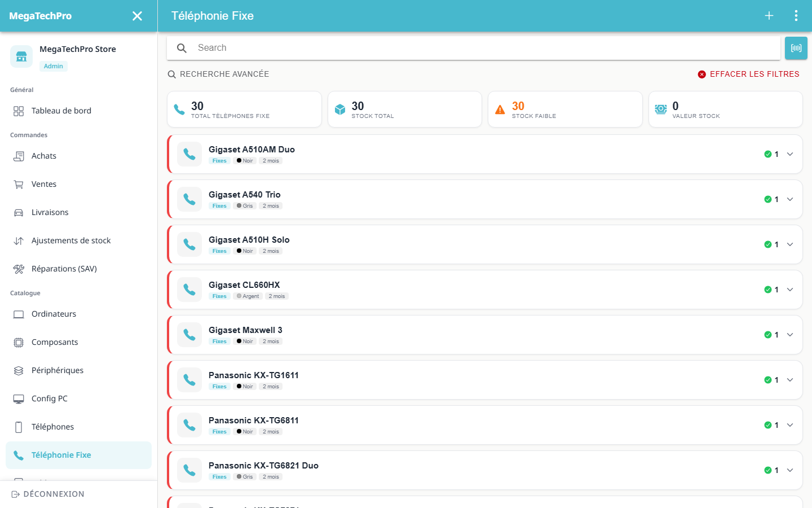The image size is (812, 508).
Task: Go to Achats in the sidebar
Action: [78, 156]
